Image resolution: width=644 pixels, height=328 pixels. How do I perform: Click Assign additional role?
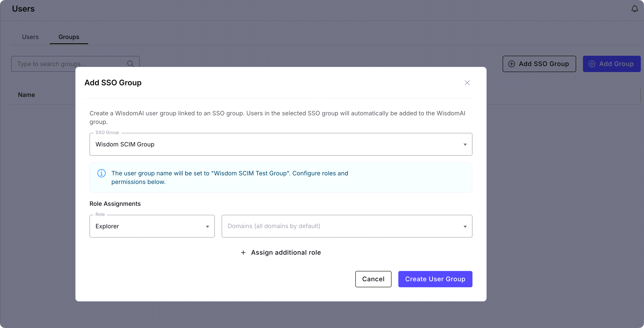point(286,253)
